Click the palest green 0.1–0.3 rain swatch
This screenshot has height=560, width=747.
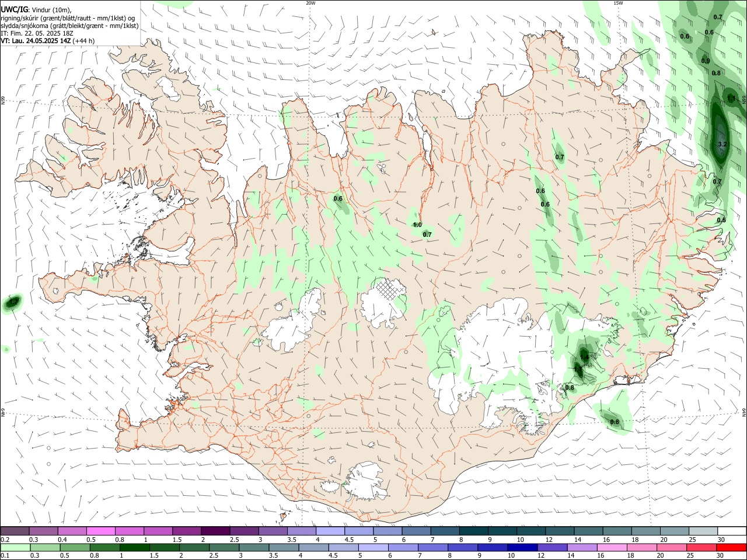[x=16, y=547]
